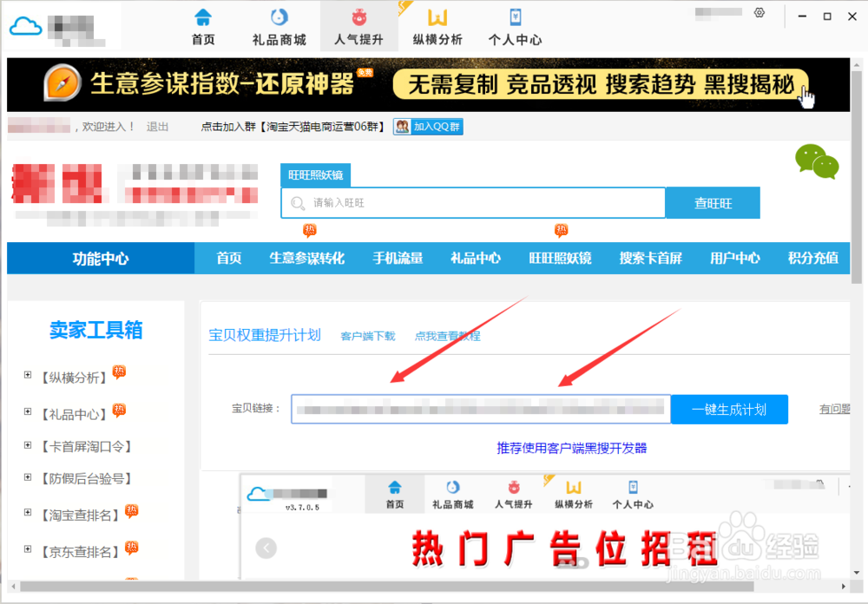Expand 【京东查排名】 tree node

(28, 549)
